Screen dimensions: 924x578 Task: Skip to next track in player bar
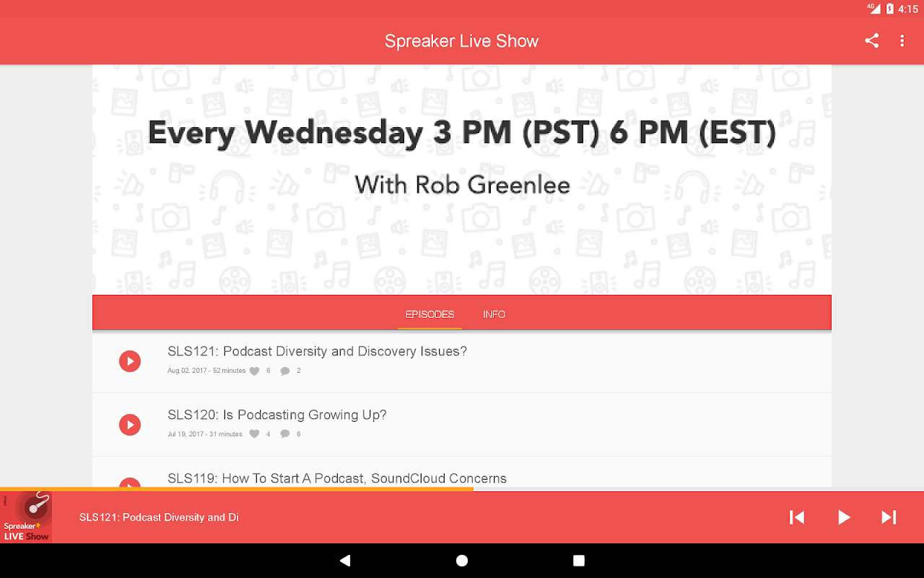(889, 517)
